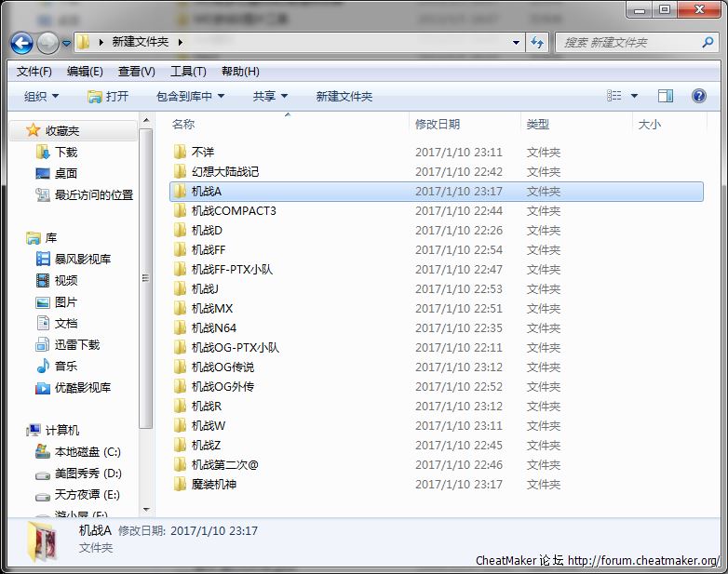Select the 机战COMPACT3 folder
The image size is (728, 574).
coord(233,210)
